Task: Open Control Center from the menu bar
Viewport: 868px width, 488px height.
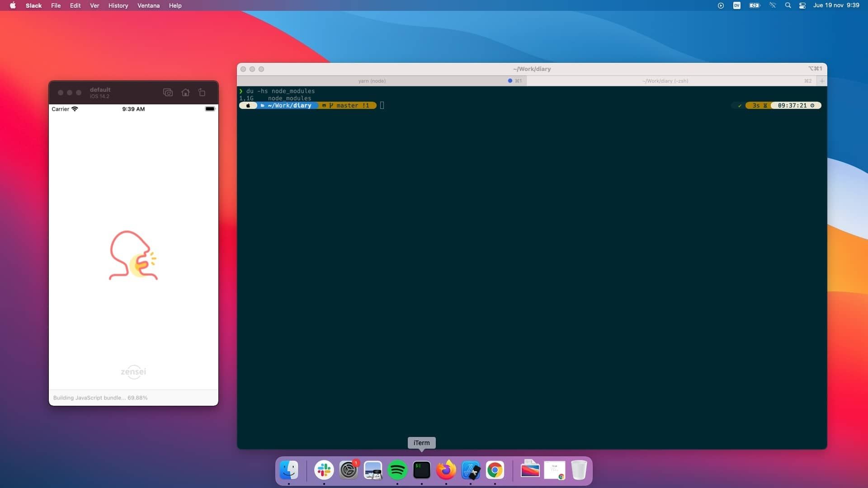Action: coord(802,5)
